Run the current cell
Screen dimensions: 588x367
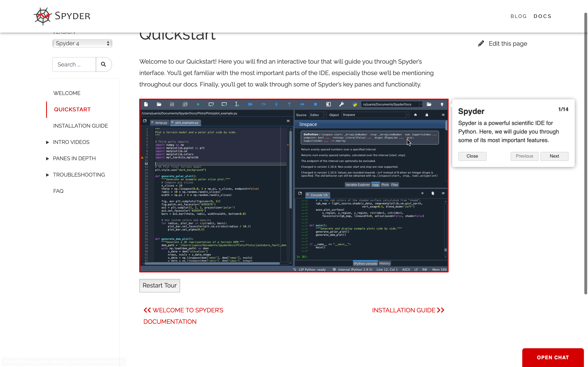[211, 104]
